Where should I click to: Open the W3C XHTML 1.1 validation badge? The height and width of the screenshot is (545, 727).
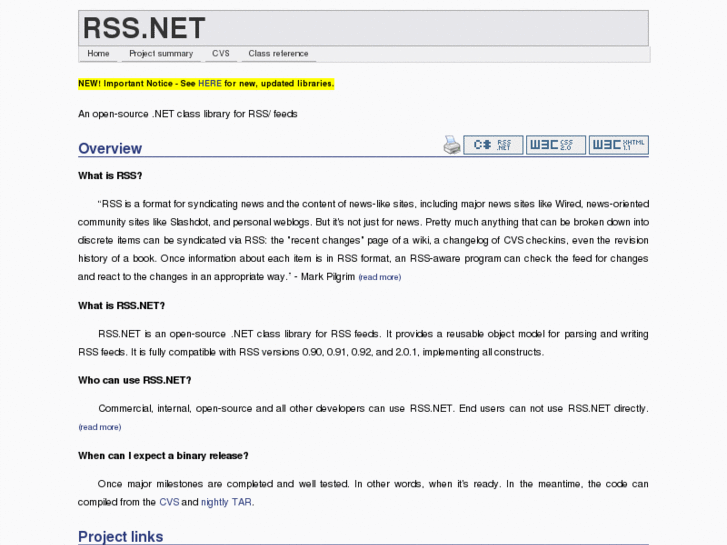pos(619,145)
